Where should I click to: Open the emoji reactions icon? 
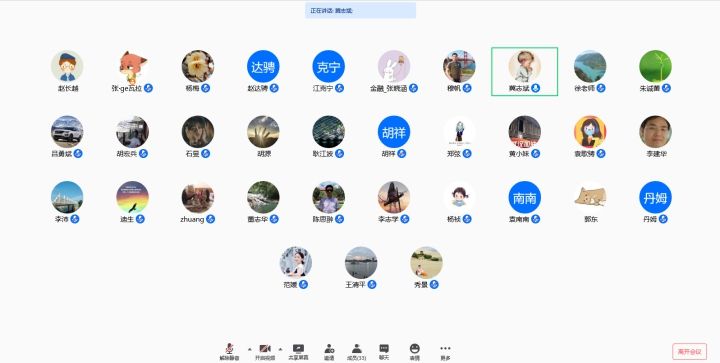(x=415, y=352)
